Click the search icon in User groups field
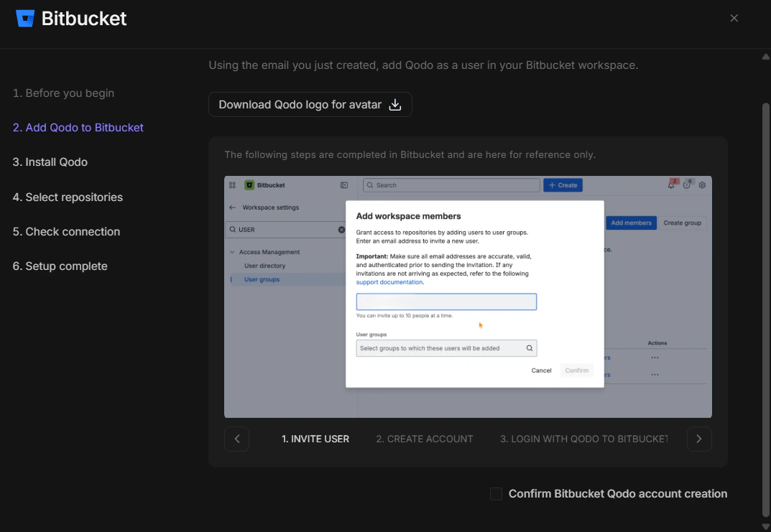771x532 pixels. pos(529,348)
